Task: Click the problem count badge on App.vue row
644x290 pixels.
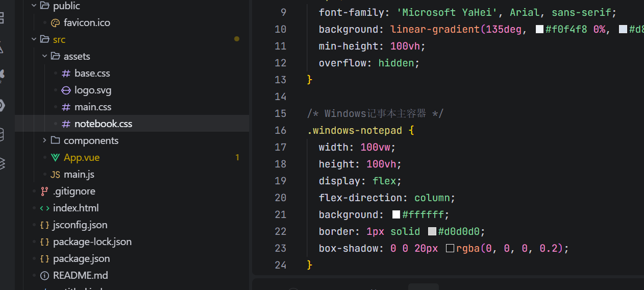Action: tap(237, 158)
